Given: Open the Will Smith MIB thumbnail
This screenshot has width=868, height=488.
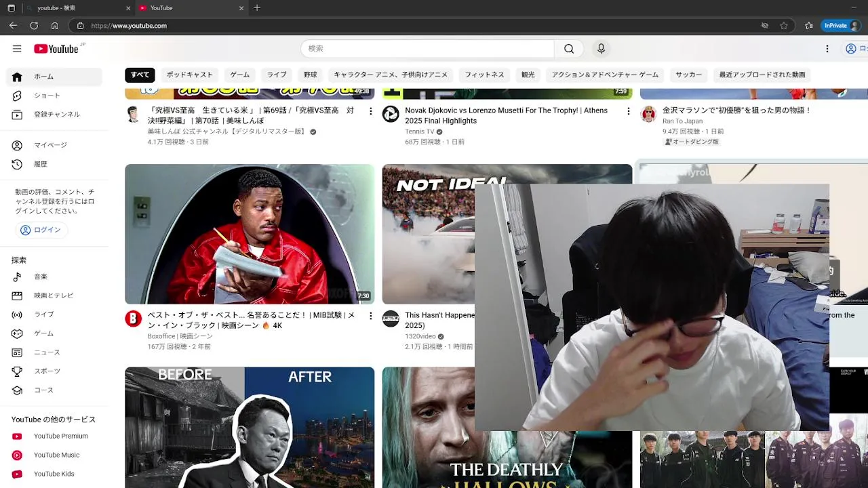Looking at the screenshot, I should tap(250, 234).
